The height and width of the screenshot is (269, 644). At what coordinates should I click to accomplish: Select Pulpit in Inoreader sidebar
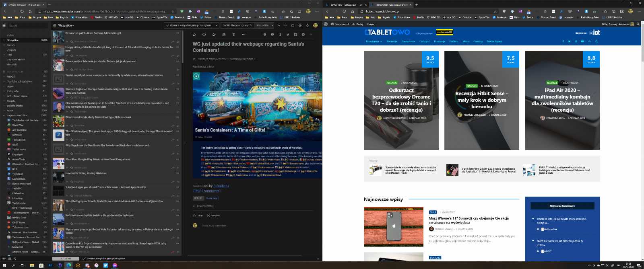[x=10, y=35]
